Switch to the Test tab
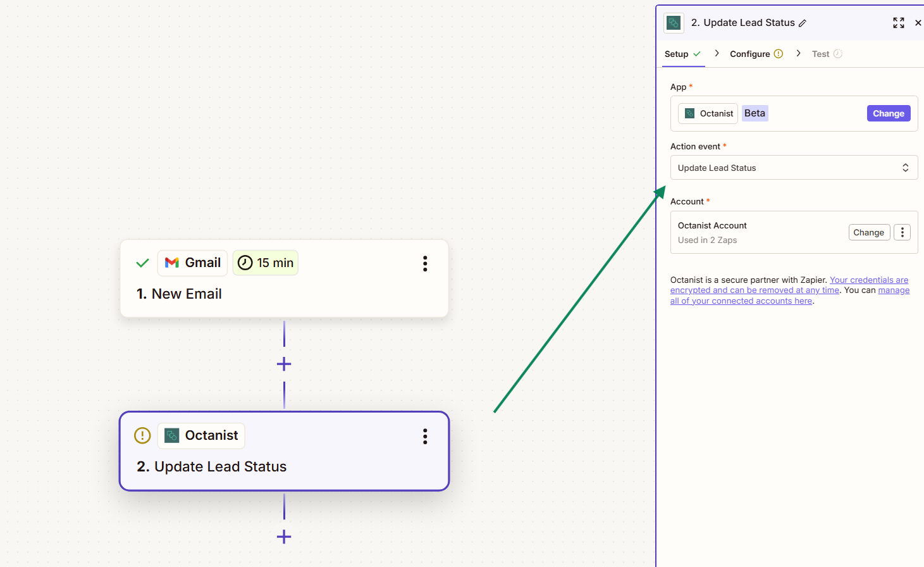This screenshot has width=924, height=567. pyautogui.click(x=819, y=54)
